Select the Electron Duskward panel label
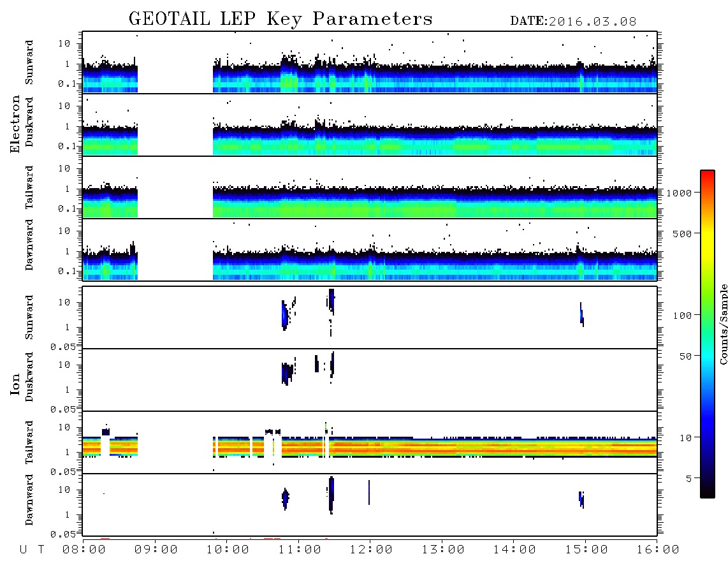The width and height of the screenshot is (728, 561). (x=29, y=122)
